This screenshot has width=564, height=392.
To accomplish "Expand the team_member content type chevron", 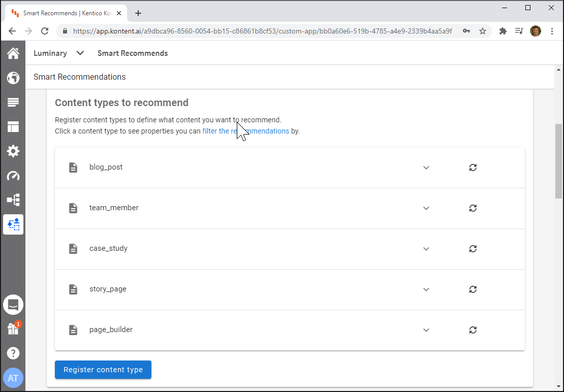I will [x=426, y=208].
